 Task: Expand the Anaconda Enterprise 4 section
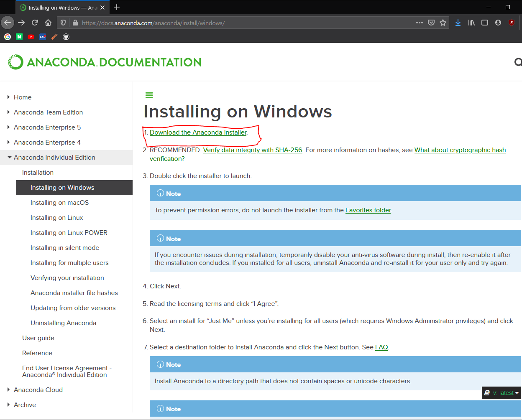8,142
